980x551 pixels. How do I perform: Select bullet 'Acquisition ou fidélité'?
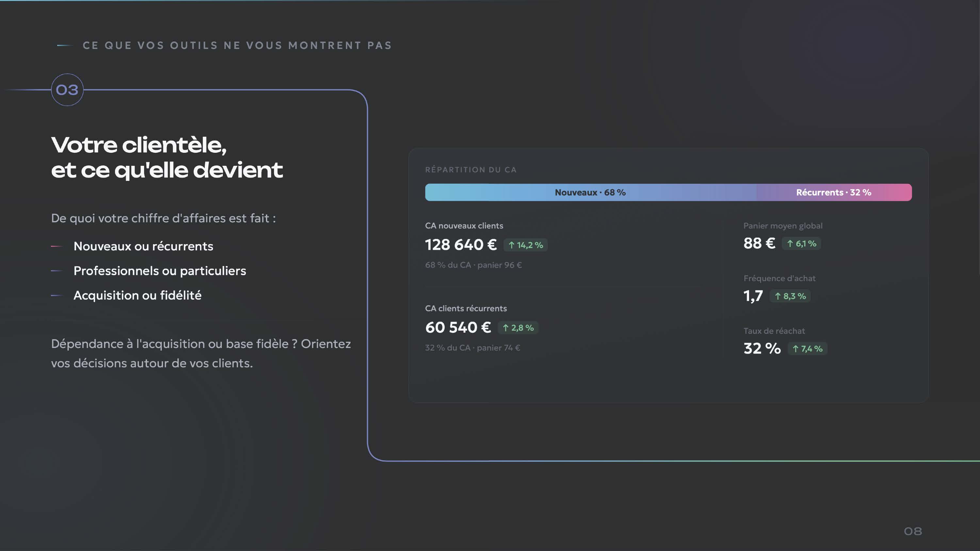[137, 295]
